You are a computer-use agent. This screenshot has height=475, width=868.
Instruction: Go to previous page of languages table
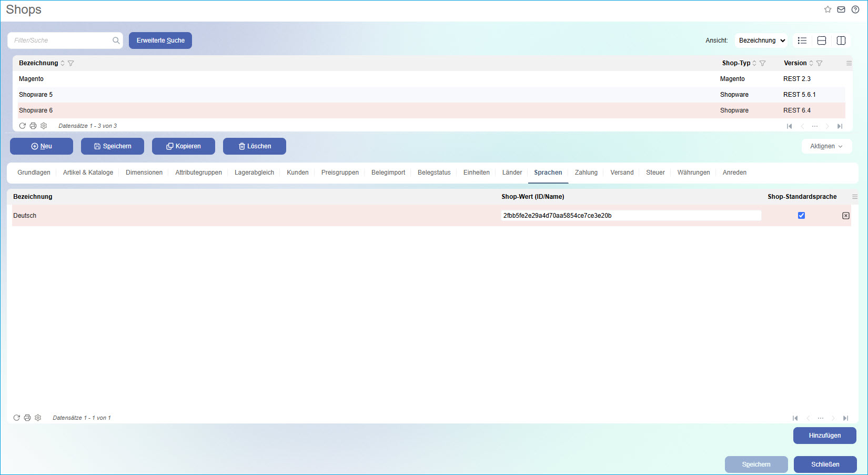pyautogui.click(x=808, y=418)
